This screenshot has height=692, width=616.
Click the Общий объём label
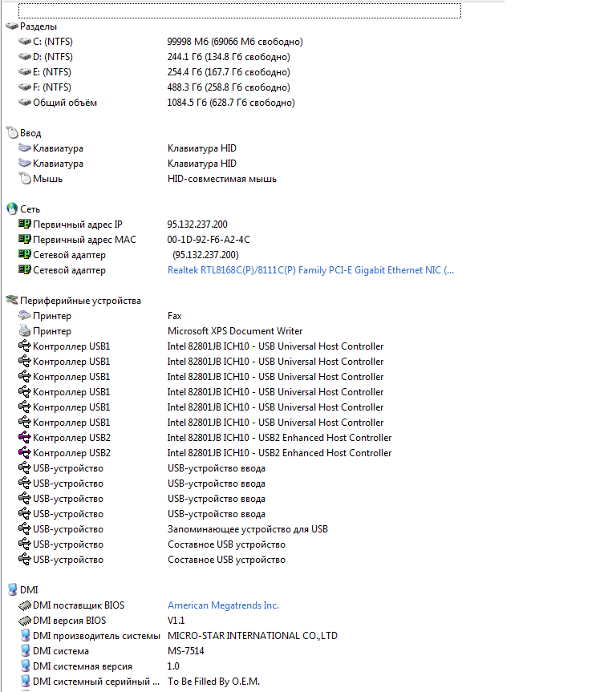65,103
